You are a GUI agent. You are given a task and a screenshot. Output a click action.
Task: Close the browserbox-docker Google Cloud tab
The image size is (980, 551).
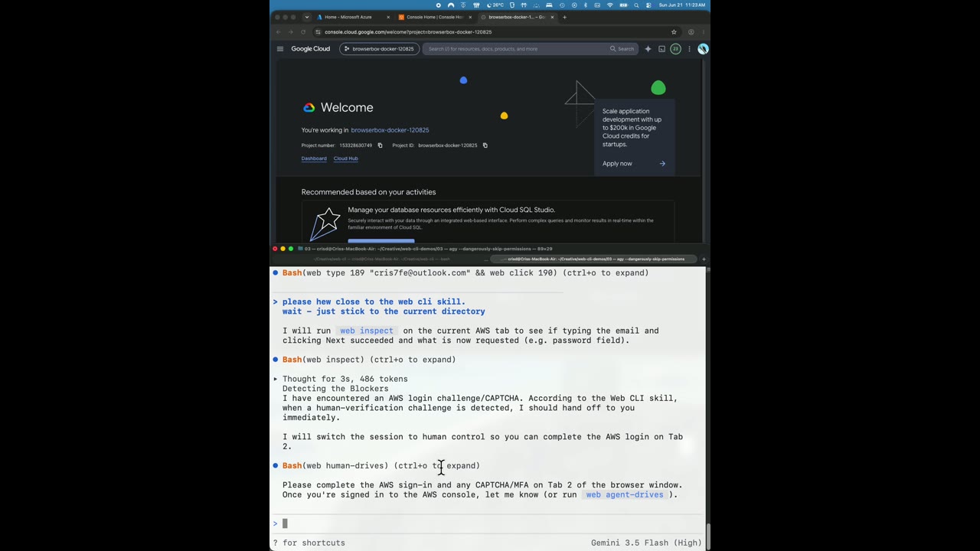pyautogui.click(x=552, y=17)
